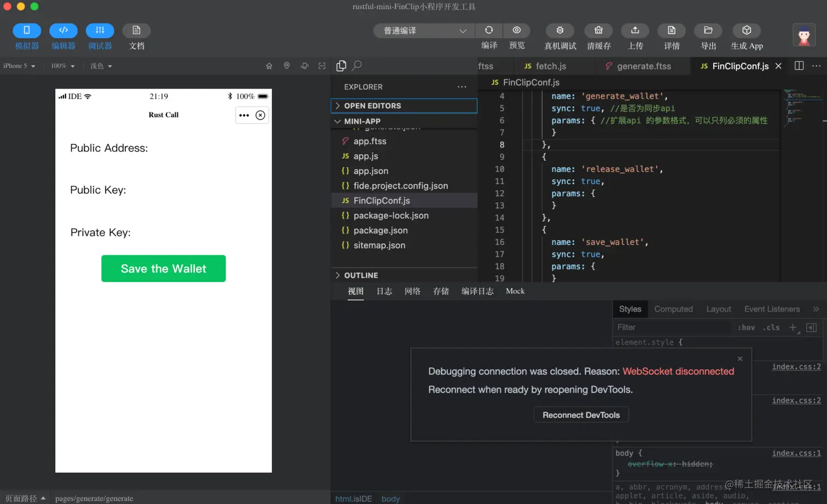
Task: Tap the Save the Wallet button
Action: point(164,268)
